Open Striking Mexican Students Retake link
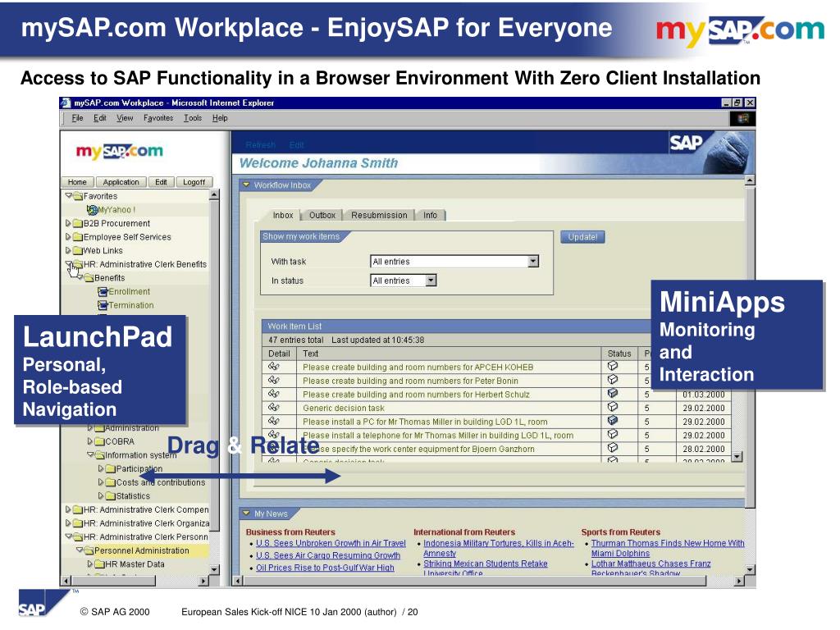 (x=486, y=564)
